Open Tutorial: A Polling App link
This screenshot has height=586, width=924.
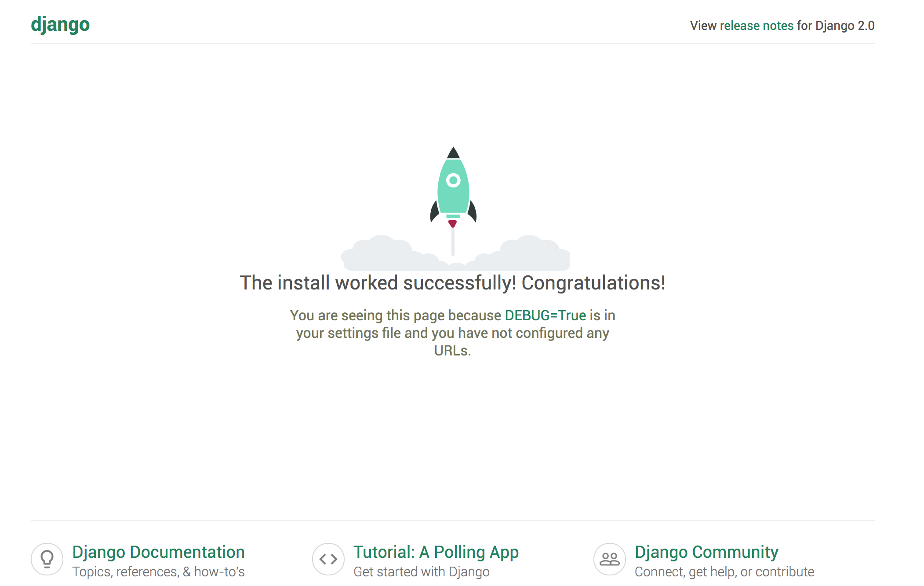(x=436, y=552)
